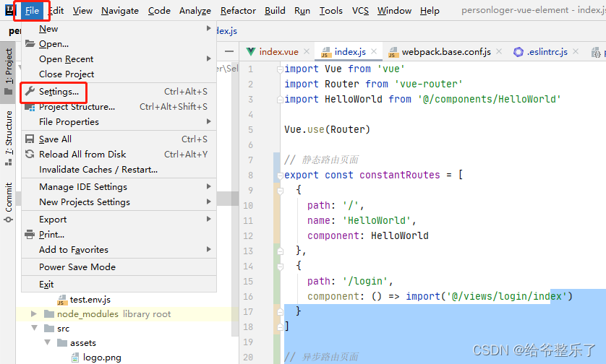Viewport: 606px width, 364px height.
Task: Expand the Manage IDE Settings submenu
Action: click(x=119, y=187)
